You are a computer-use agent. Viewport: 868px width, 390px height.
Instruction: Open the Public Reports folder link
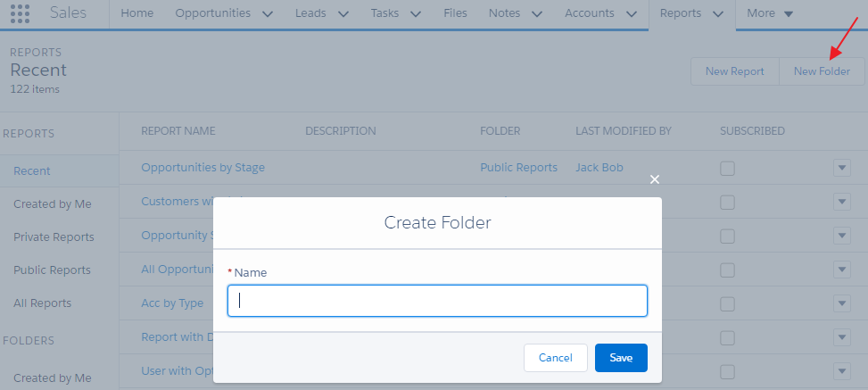pyautogui.click(x=518, y=168)
